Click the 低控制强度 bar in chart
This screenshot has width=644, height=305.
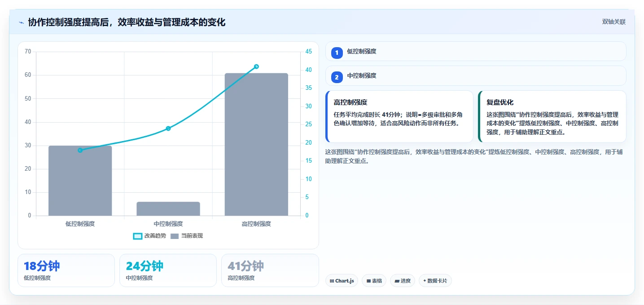point(80,181)
